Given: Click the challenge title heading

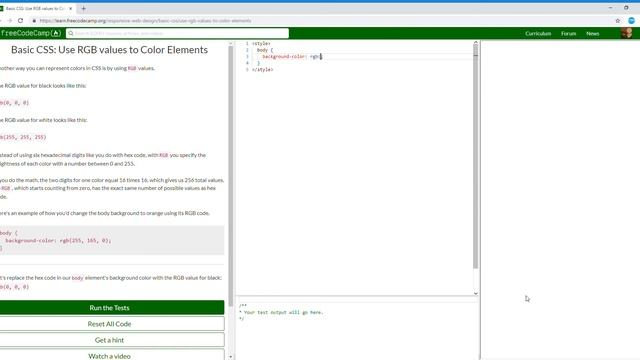Looking at the screenshot, I should pyautogui.click(x=109, y=50).
